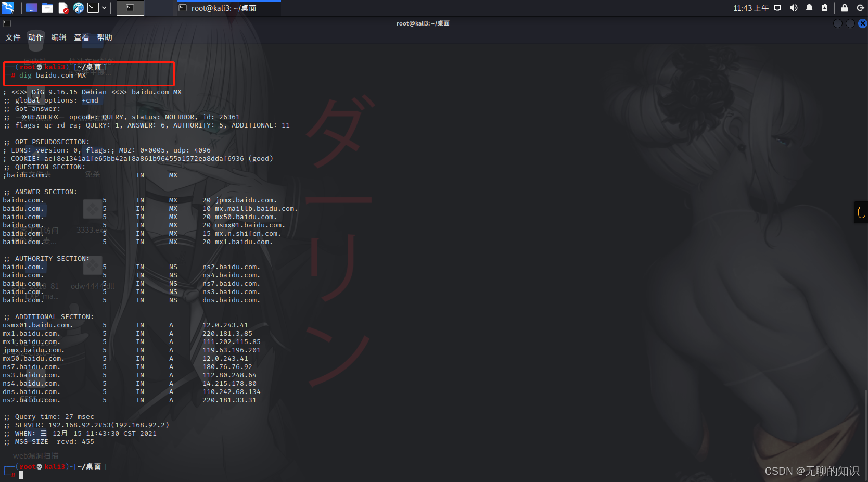Open the 查看 menu
Screen dimensions: 868x482
click(x=82, y=37)
